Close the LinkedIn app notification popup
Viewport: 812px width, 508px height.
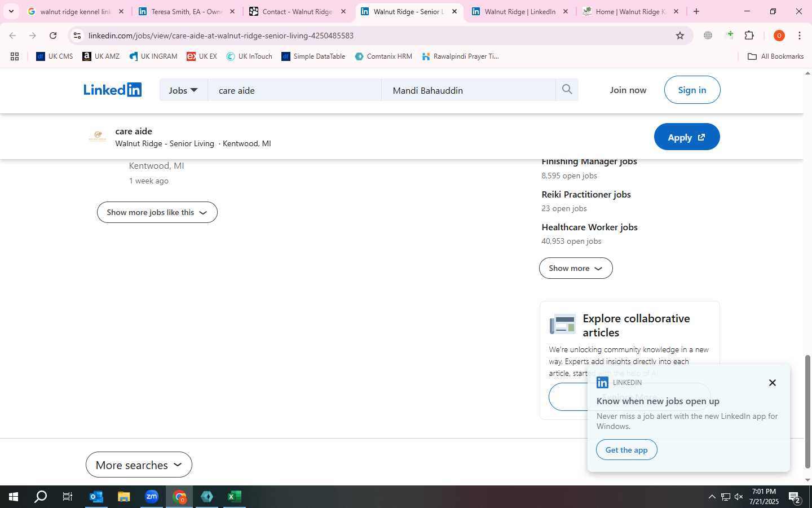click(x=773, y=383)
